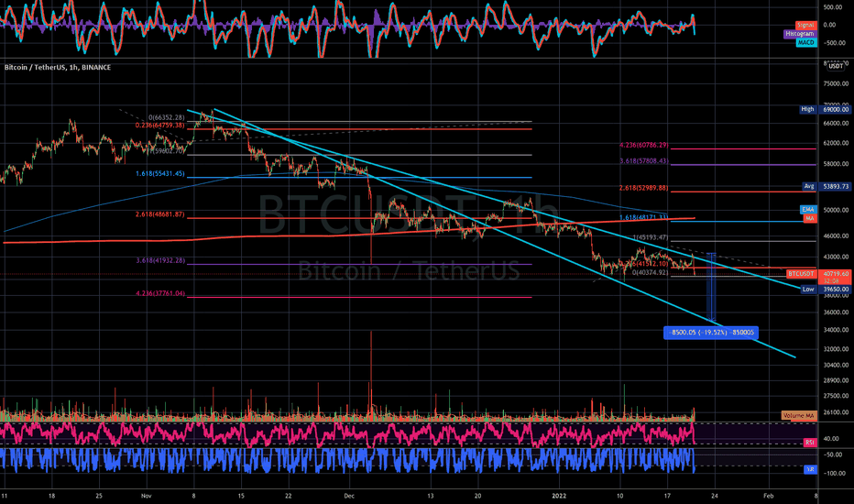Select the blue %R indicator label
Screen dimensions: 854x504
click(810, 469)
